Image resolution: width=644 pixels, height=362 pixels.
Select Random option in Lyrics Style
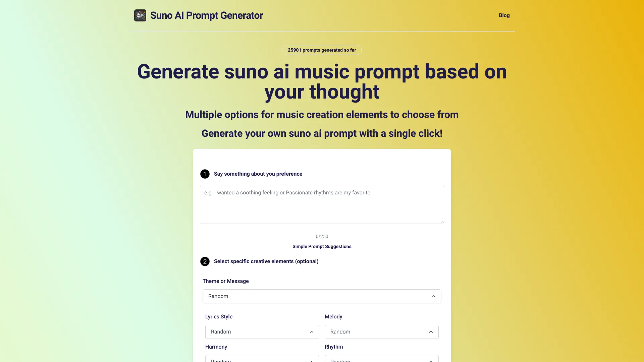pyautogui.click(x=262, y=331)
